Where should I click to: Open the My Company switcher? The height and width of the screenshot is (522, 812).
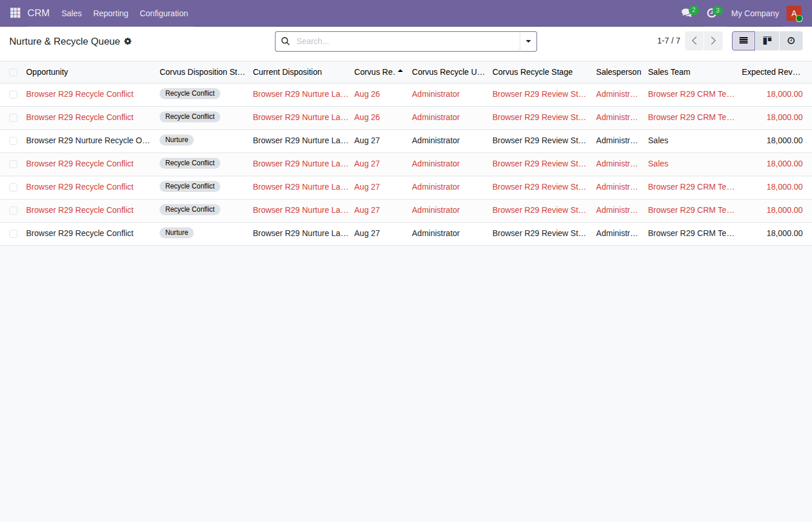[x=755, y=13]
